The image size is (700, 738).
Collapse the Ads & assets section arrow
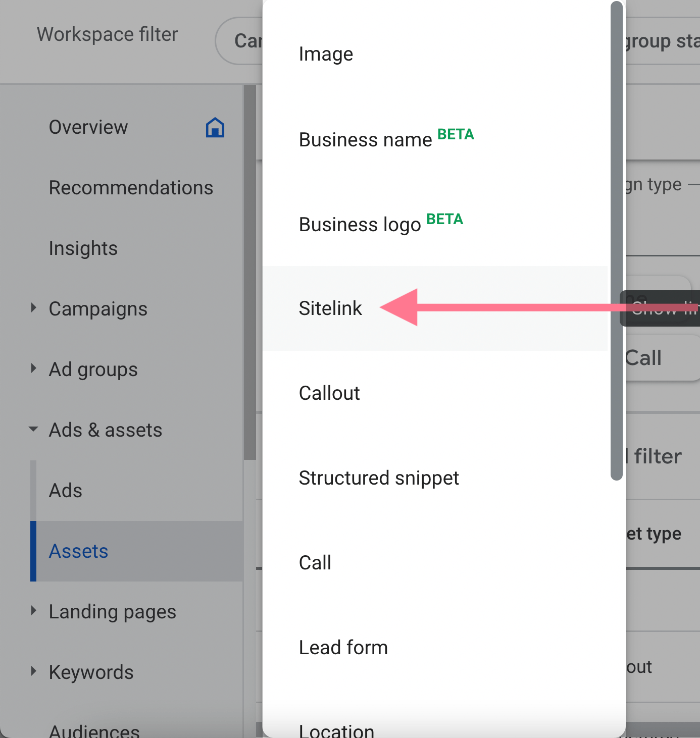point(33,430)
